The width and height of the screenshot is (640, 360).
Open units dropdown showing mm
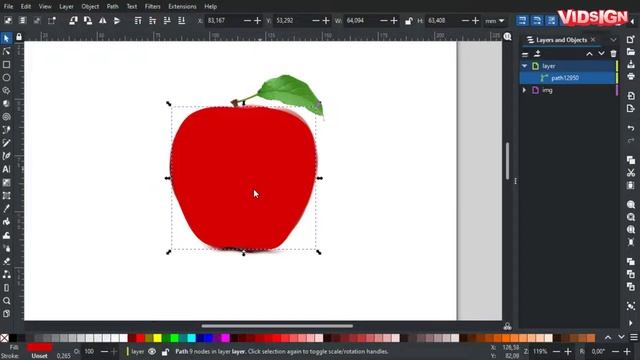(495, 21)
